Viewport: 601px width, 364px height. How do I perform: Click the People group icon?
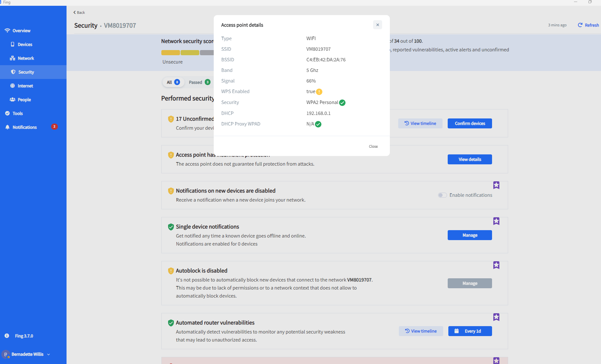pos(13,100)
